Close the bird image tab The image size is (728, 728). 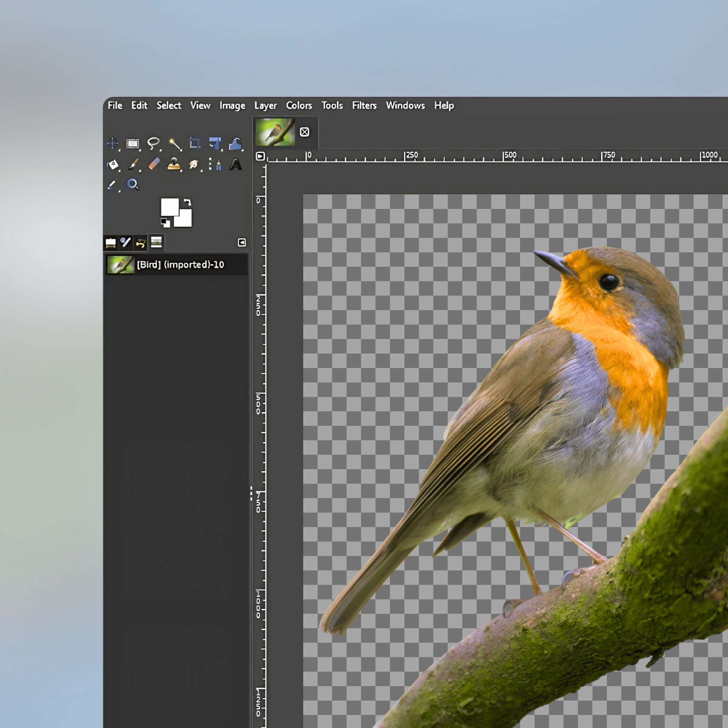[x=304, y=132]
